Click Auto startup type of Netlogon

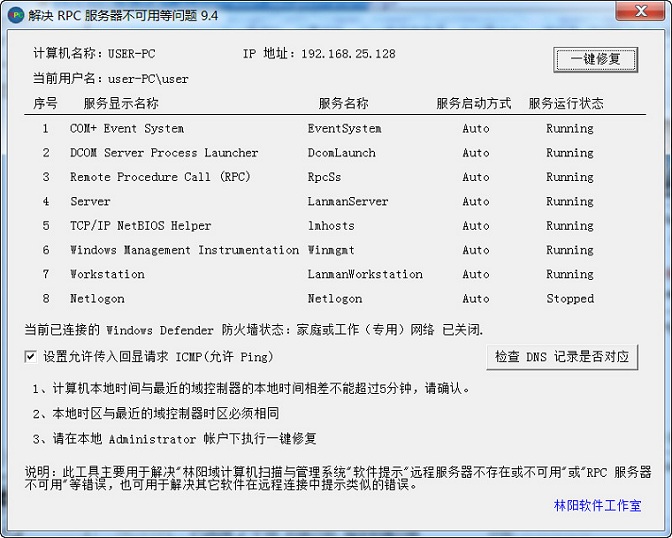[476, 298]
